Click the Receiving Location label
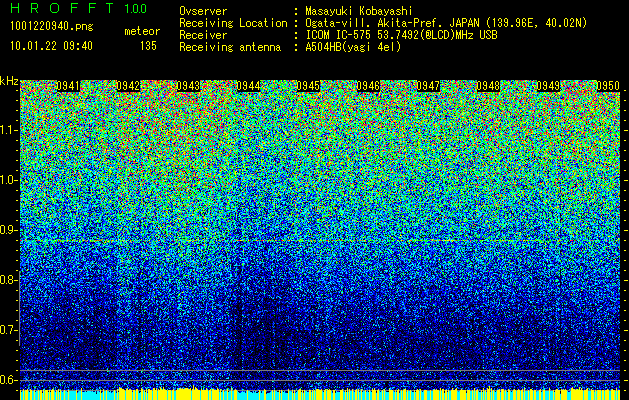 click(x=233, y=24)
